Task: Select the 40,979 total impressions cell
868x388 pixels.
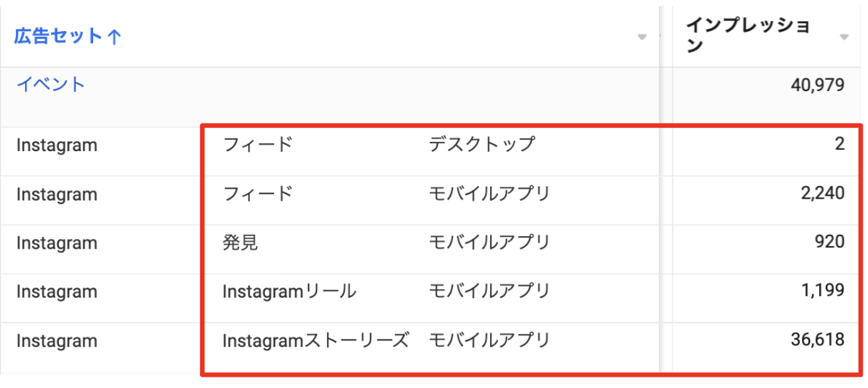Action: (x=817, y=84)
